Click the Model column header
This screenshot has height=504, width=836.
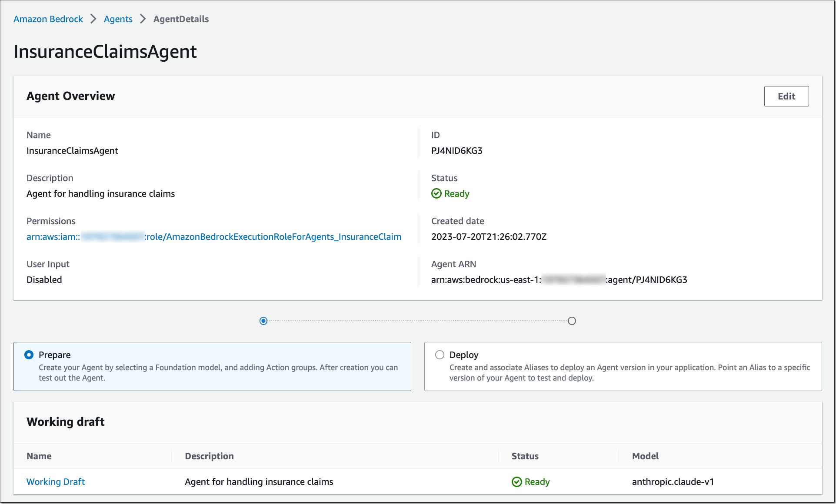(645, 456)
